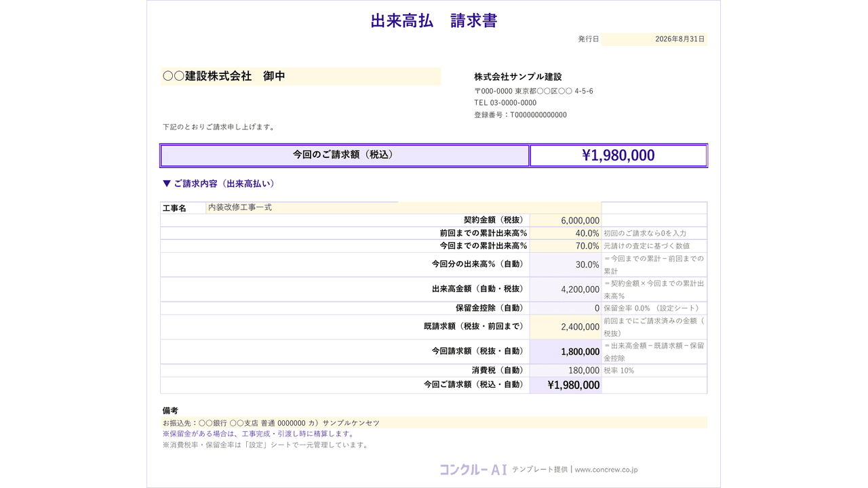Click the contract amount cell 6,000,000
868x488 pixels.
(566, 220)
